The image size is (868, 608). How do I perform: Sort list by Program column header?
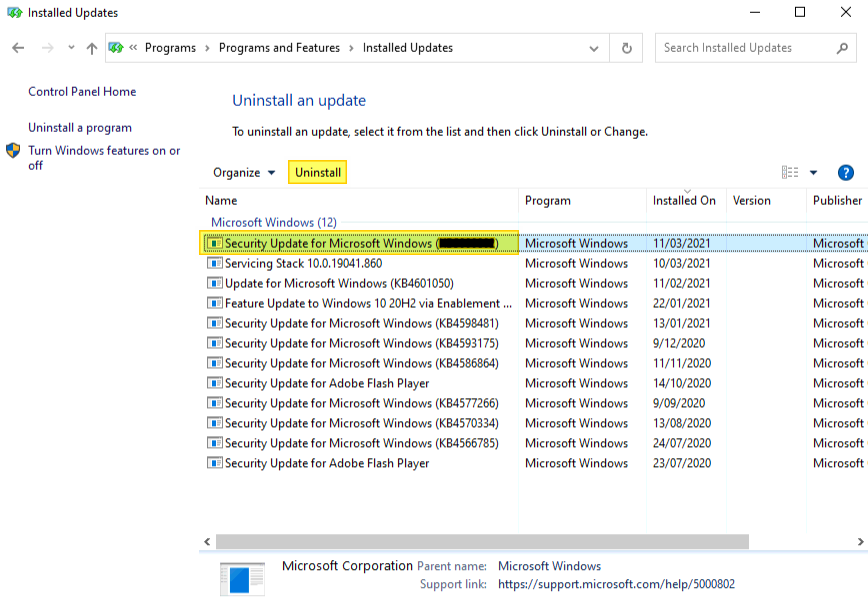tap(582, 200)
